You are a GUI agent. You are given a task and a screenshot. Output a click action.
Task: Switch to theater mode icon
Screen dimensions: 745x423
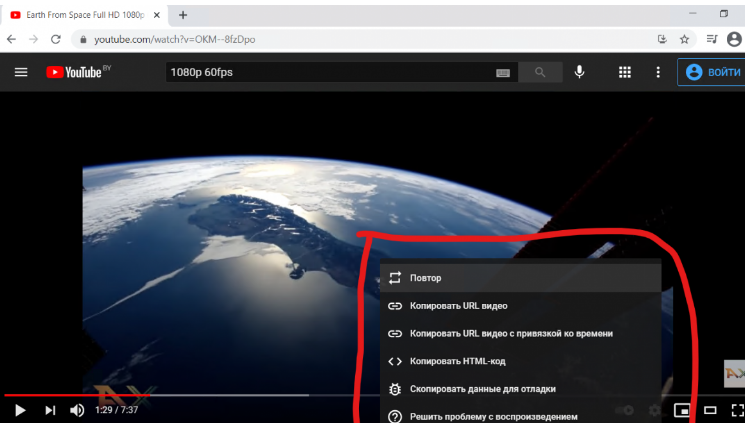coord(710,410)
